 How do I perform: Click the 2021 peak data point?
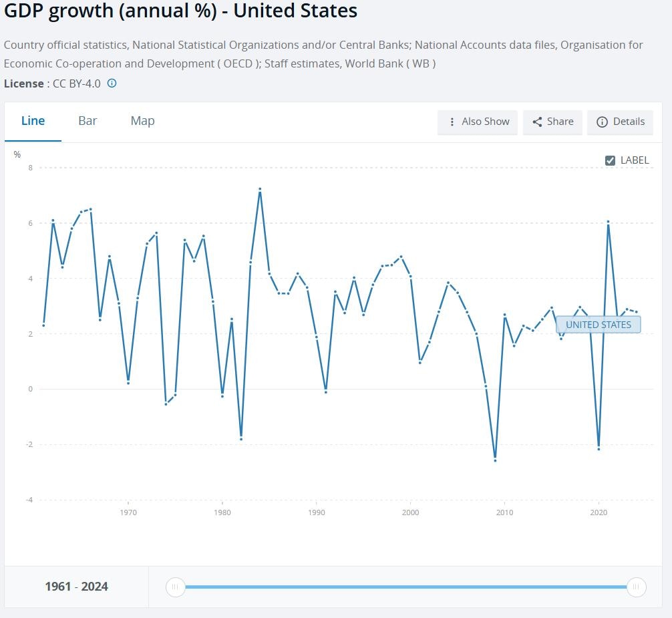tap(608, 222)
